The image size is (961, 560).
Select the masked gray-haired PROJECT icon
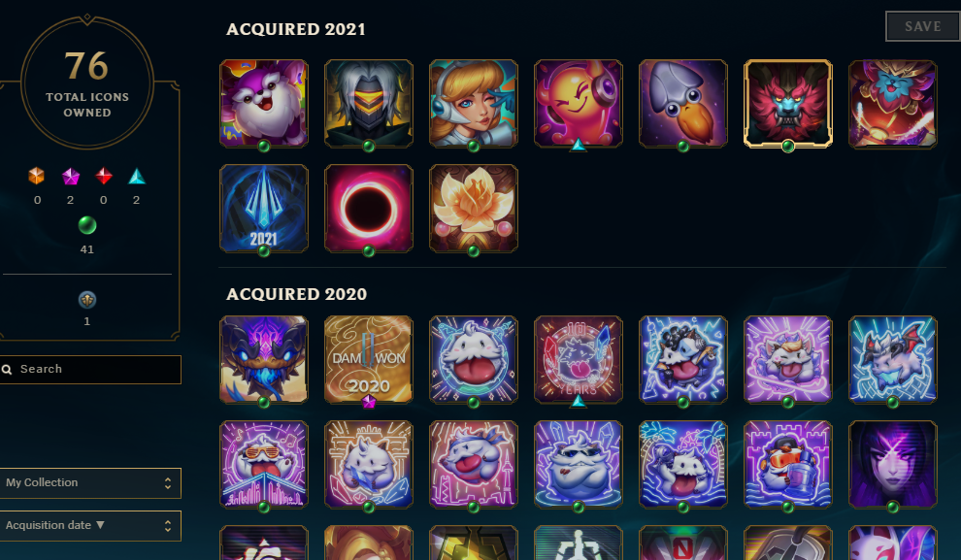click(x=368, y=104)
